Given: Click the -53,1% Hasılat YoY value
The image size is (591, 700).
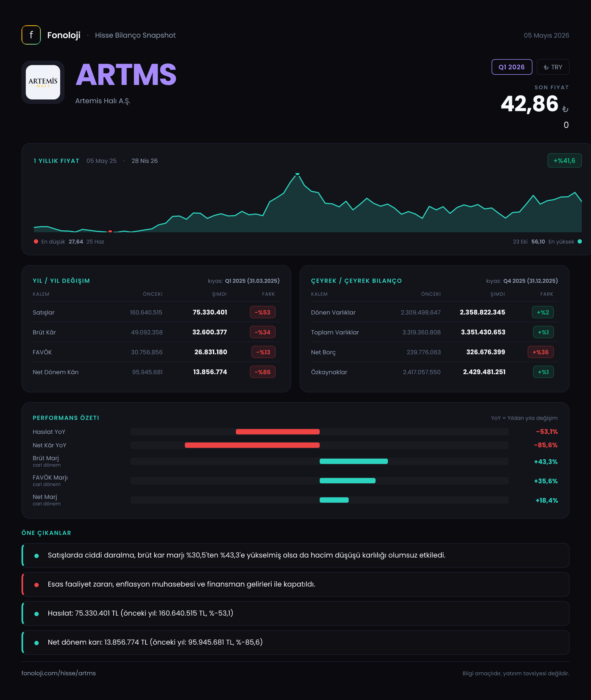Looking at the screenshot, I should 547,432.
